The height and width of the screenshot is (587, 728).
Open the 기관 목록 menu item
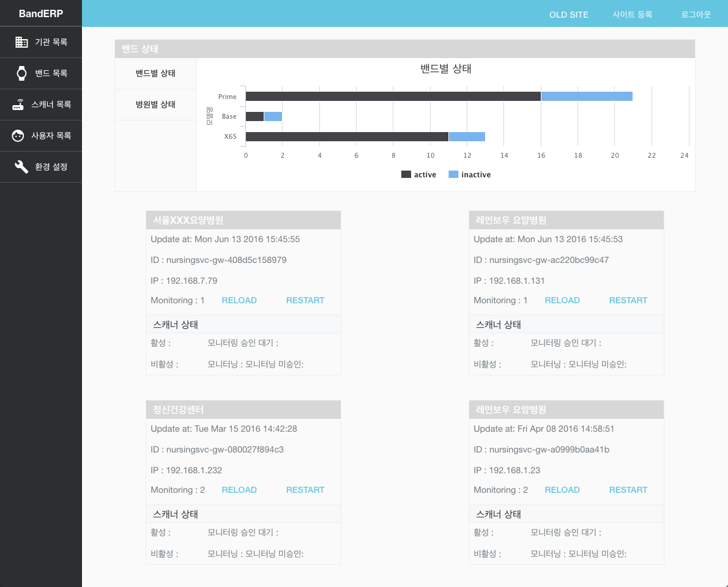(x=41, y=42)
